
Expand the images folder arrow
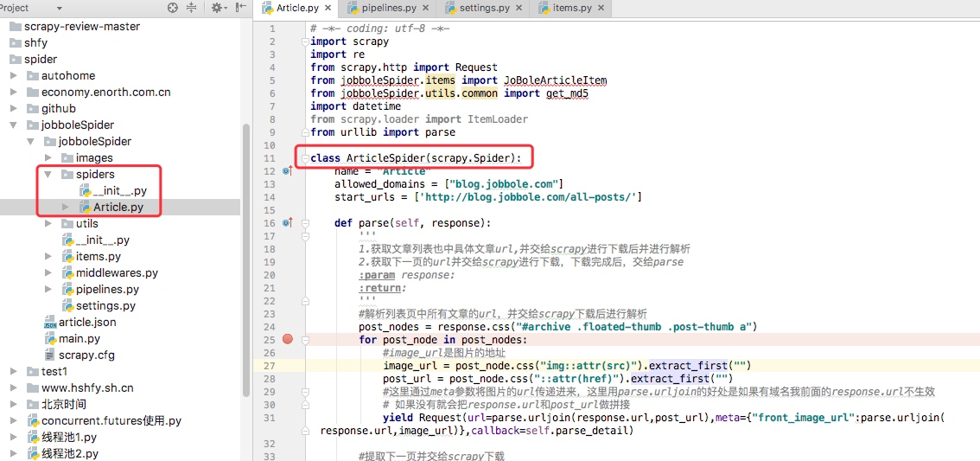coord(48,157)
